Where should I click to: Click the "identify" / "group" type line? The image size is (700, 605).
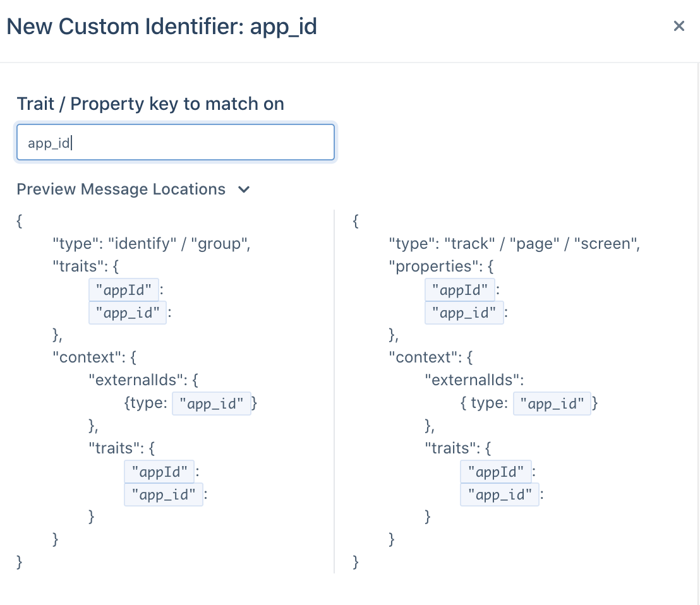click(152, 244)
